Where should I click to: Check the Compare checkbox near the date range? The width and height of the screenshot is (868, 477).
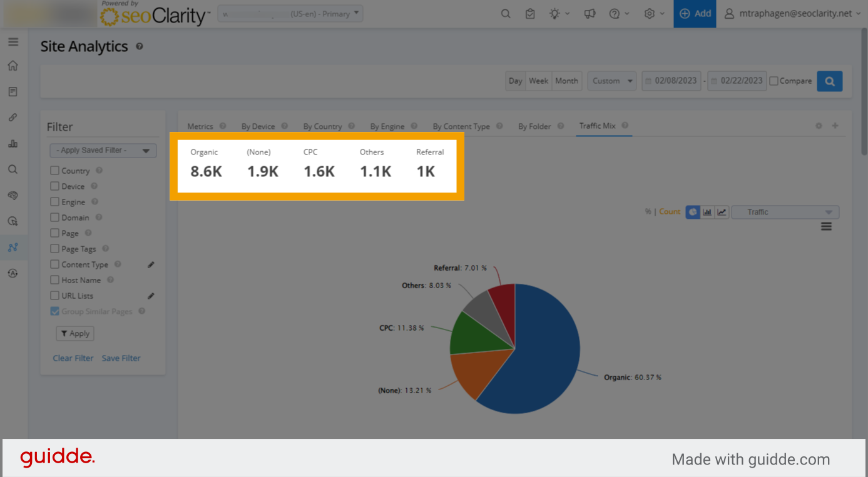click(774, 81)
